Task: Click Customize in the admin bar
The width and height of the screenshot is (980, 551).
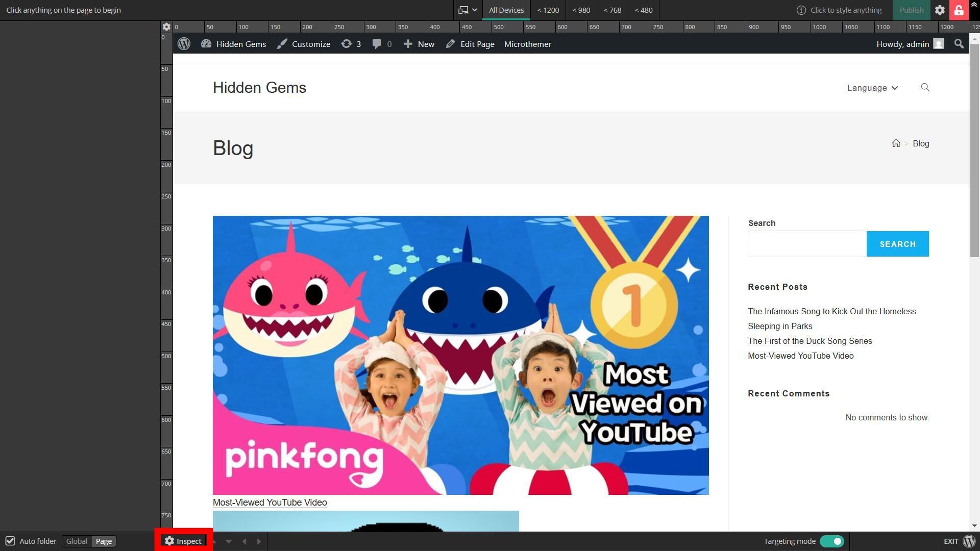Action: pyautogui.click(x=304, y=44)
